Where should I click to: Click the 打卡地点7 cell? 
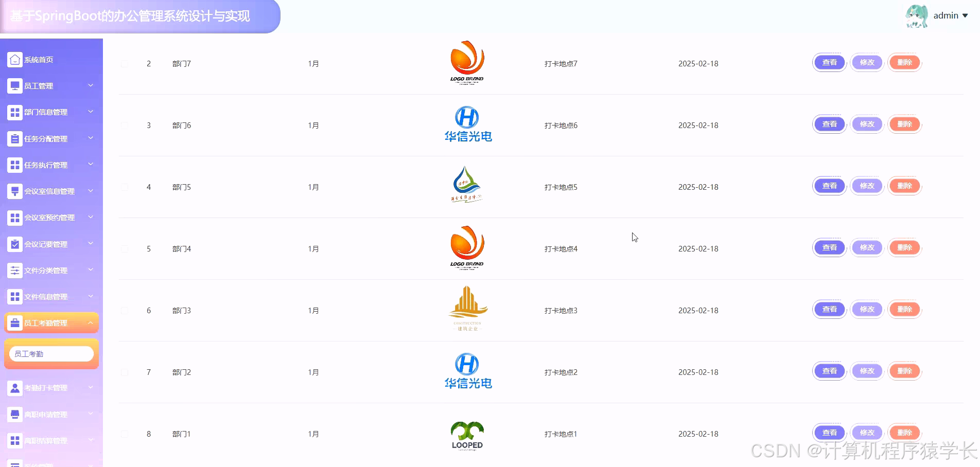[x=561, y=64]
